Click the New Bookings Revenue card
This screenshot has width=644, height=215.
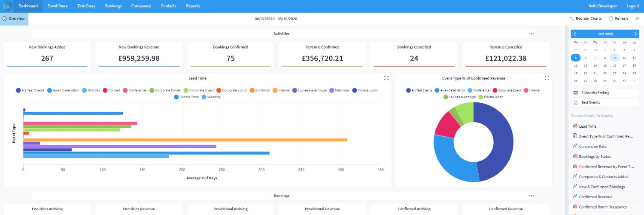(139, 55)
